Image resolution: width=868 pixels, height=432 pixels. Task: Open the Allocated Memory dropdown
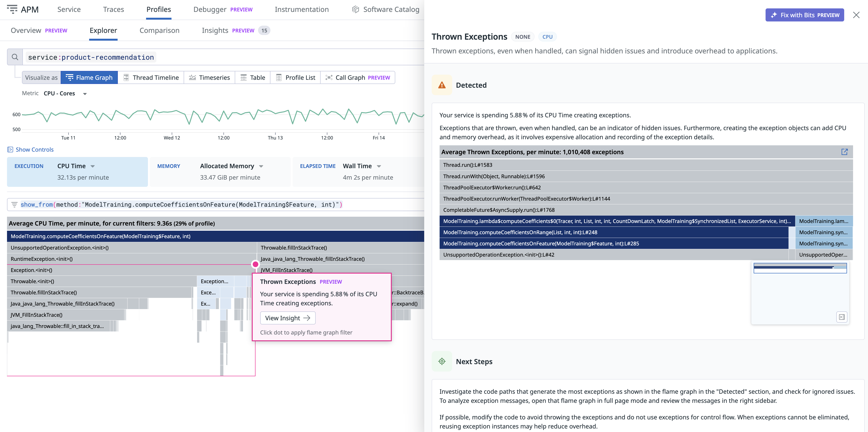coord(261,166)
